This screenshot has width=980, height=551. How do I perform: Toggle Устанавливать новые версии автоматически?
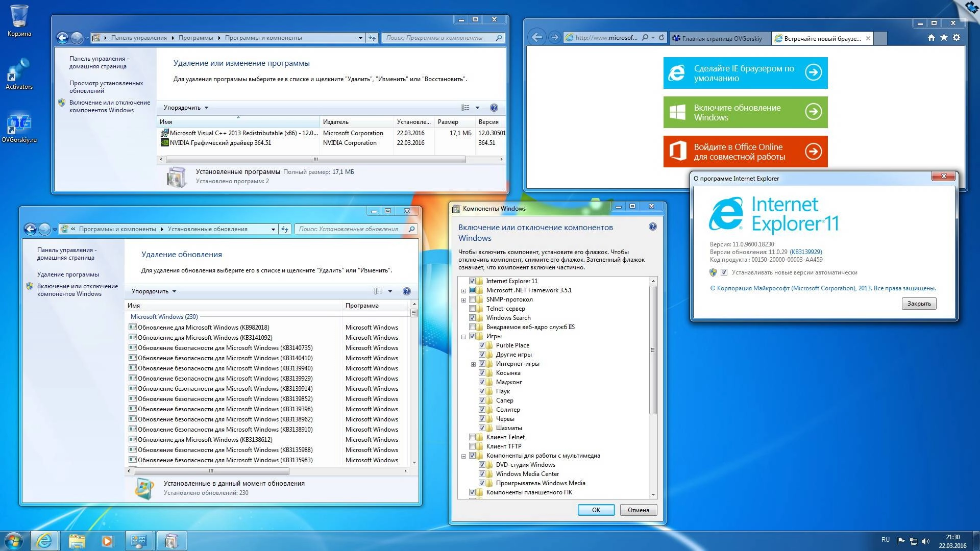pos(725,272)
